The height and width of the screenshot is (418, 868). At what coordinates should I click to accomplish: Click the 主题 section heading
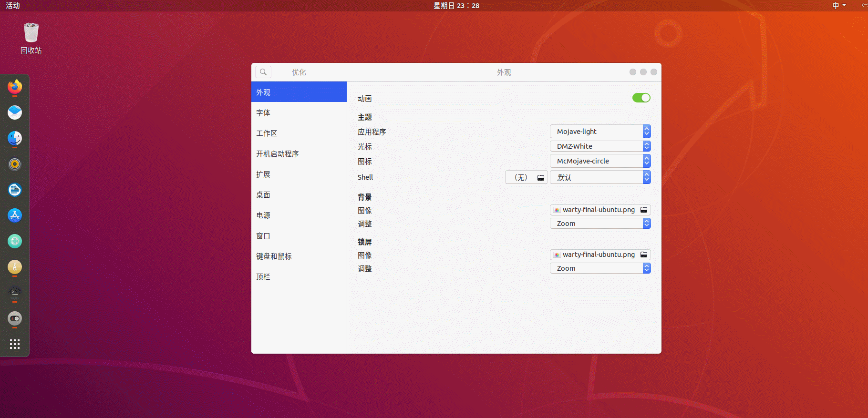pos(365,117)
